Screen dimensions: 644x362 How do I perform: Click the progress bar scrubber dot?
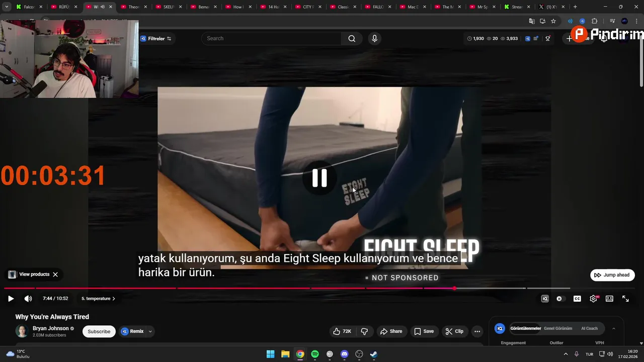coord(454,288)
